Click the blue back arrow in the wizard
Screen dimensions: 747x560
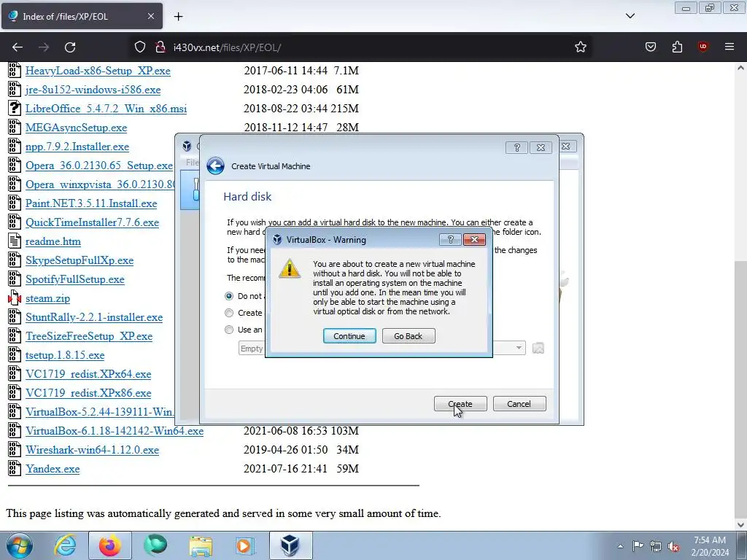215,166
